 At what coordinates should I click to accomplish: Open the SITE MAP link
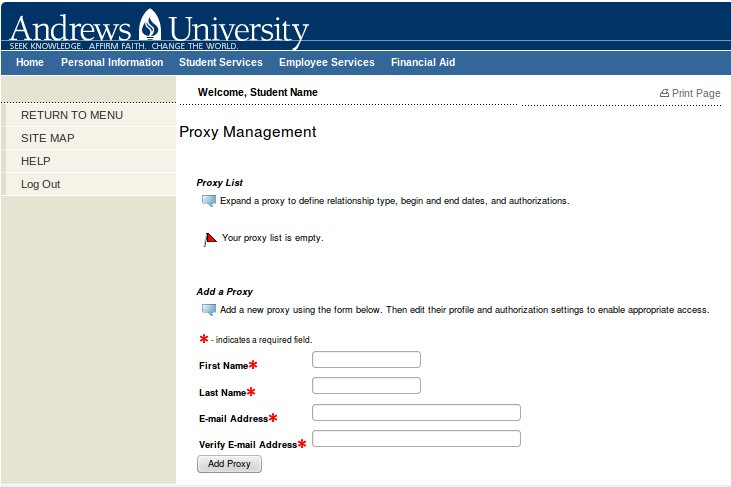48,138
